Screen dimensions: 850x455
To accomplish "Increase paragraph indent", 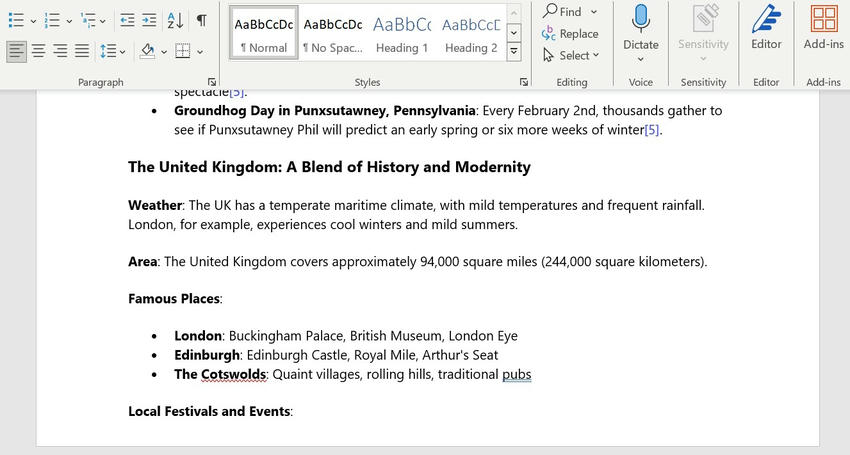I will (x=149, y=21).
